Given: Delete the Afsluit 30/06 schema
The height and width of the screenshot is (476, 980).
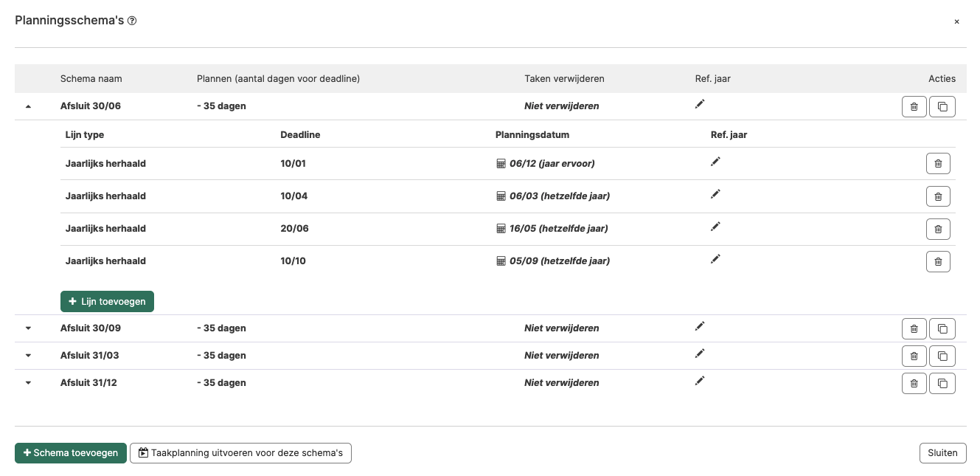Looking at the screenshot, I should (914, 107).
